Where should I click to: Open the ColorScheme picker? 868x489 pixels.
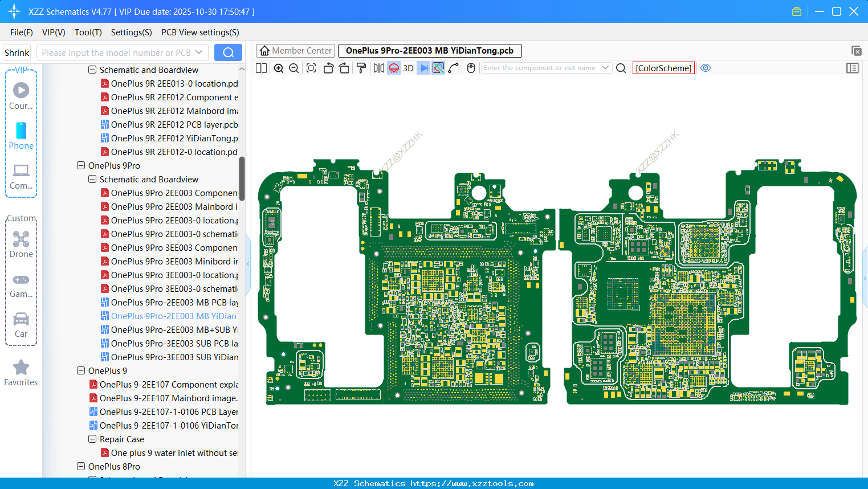663,68
